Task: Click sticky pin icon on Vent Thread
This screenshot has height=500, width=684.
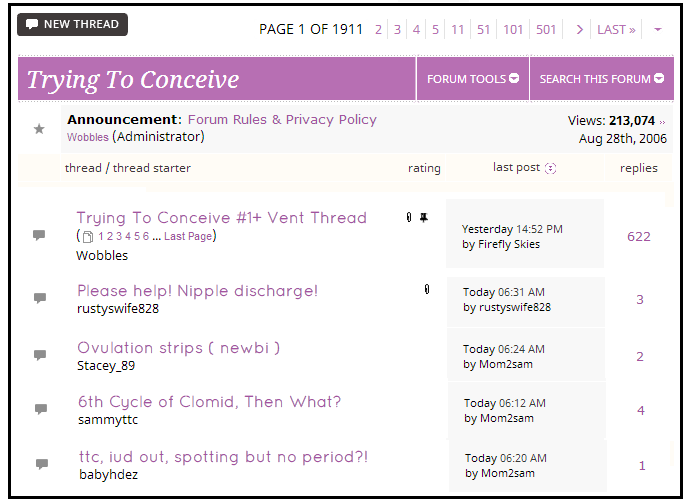Action: point(424,217)
